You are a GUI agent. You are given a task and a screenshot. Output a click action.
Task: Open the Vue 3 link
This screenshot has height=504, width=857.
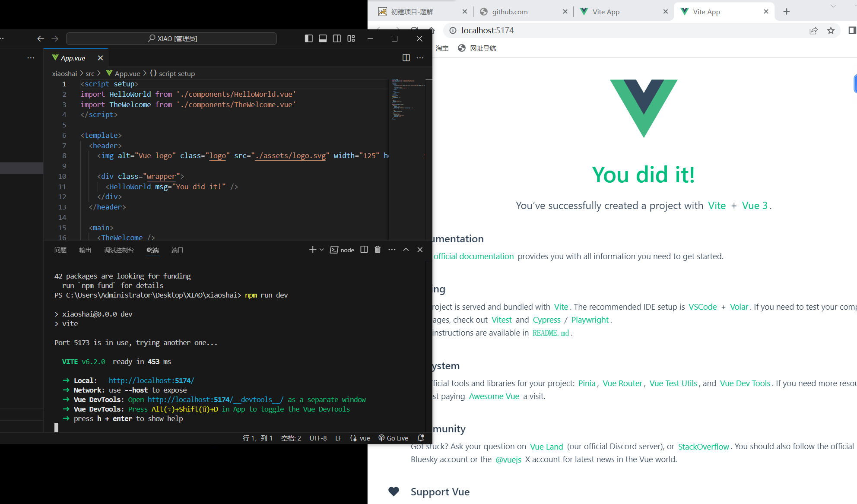point(755,206)
